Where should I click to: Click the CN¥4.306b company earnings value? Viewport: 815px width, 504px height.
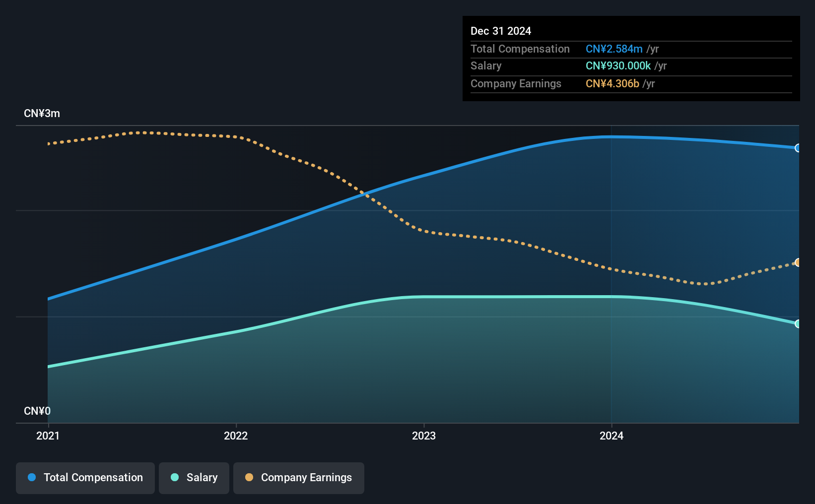[x=612, y=83]
